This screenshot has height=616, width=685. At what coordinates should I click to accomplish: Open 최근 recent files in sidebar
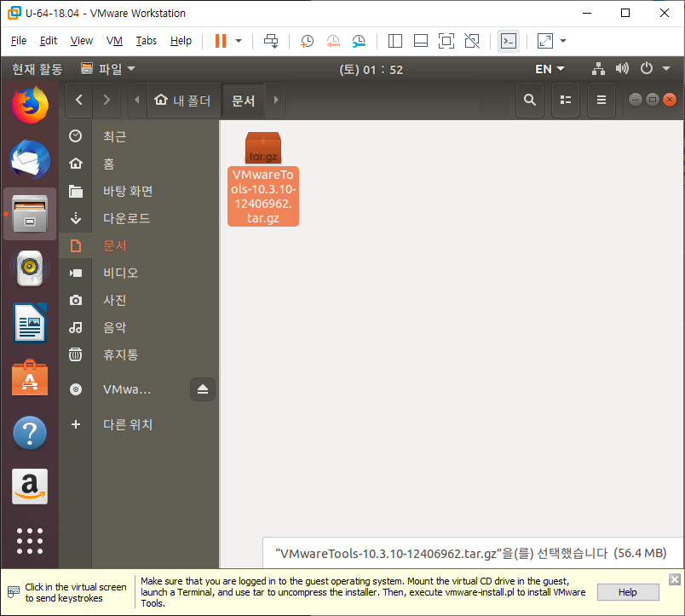[139, 136]
